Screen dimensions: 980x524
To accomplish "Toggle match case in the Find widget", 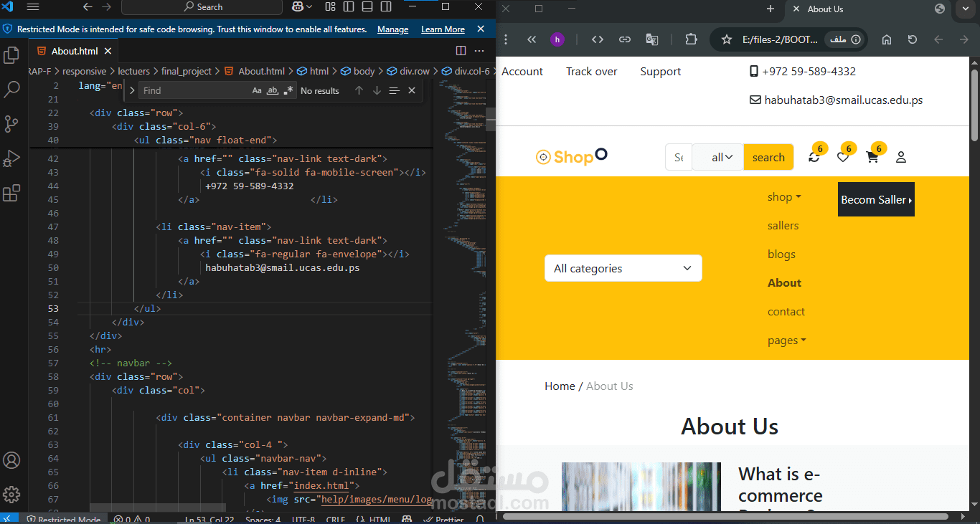I will pyautogui.click(x=257, y=90).
